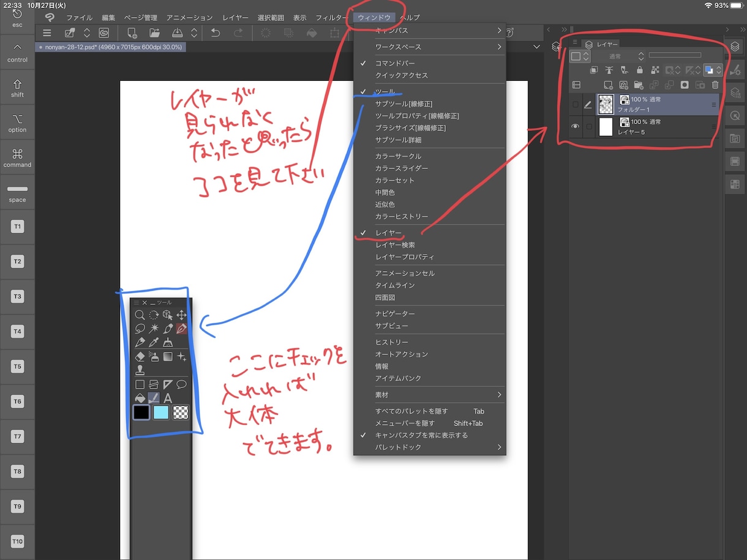The width and height of the screenshot is (747, 560).
Task: Click the undo arrow in command bar
Action: click(x=216, y=33)
